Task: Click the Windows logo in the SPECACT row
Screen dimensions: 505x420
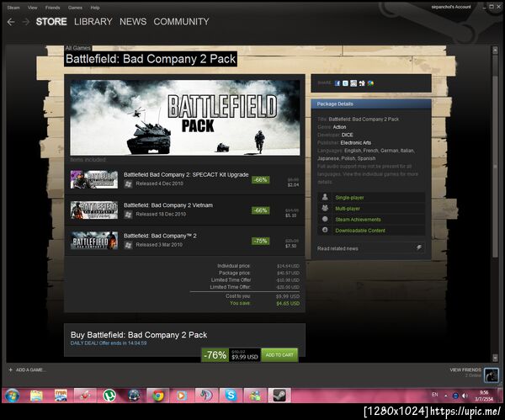Action: click(x=128, y=184)
